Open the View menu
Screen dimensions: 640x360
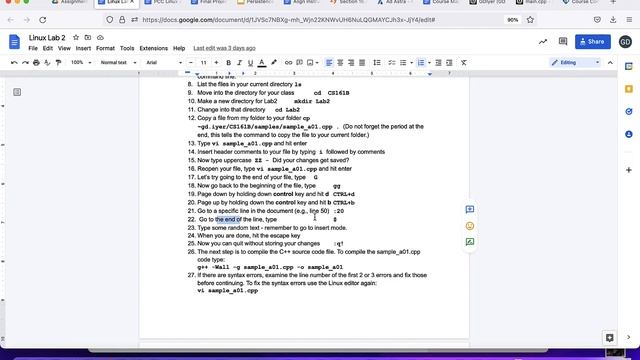[x=64, y=48]
